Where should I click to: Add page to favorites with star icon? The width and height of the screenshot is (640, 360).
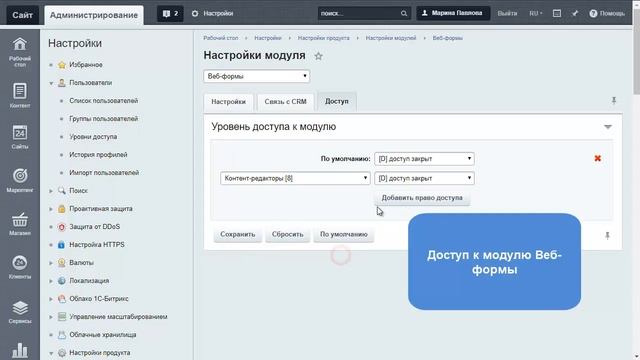pyautogui.click(x=318, y=56)
